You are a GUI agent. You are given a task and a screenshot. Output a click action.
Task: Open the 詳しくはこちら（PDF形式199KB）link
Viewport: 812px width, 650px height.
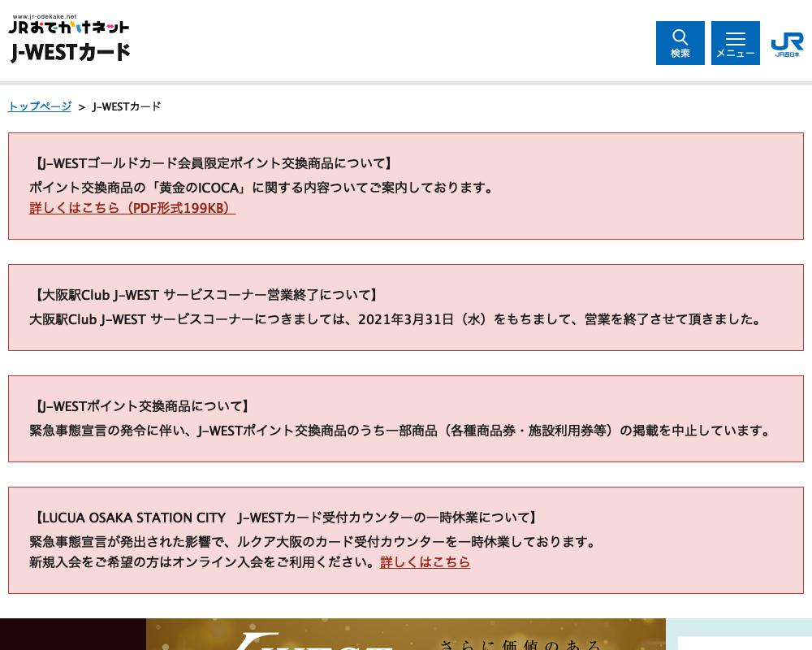click(x=132, y=208)
